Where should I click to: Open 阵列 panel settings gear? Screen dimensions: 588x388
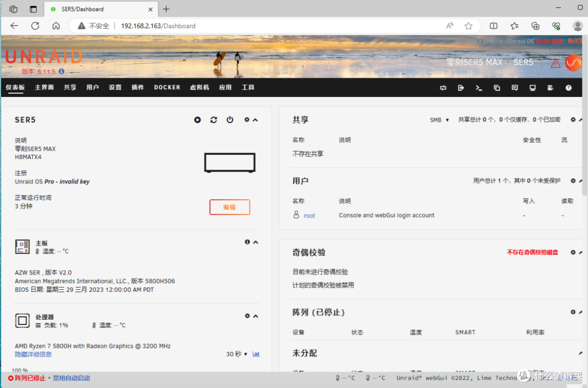click(x=573, y=312)
